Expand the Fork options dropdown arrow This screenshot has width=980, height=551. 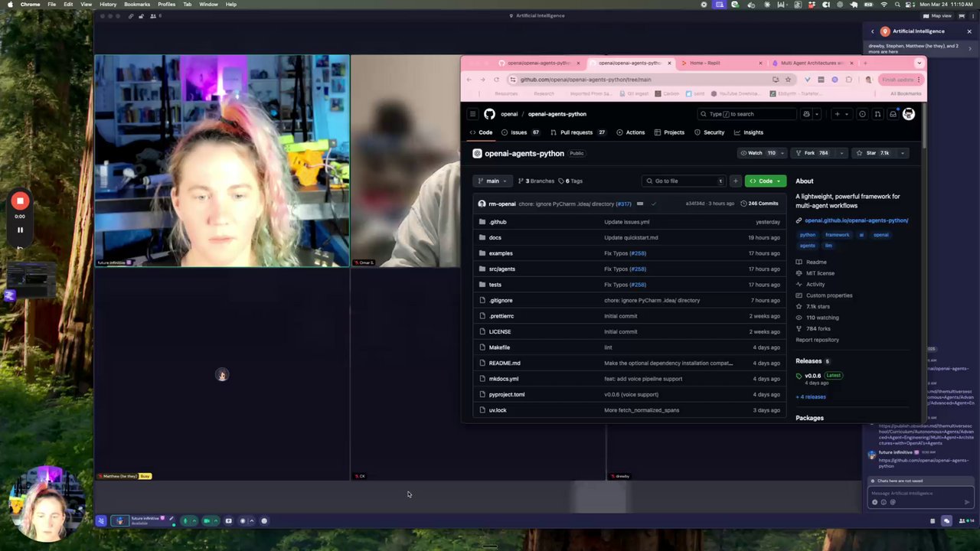(841, 153)
